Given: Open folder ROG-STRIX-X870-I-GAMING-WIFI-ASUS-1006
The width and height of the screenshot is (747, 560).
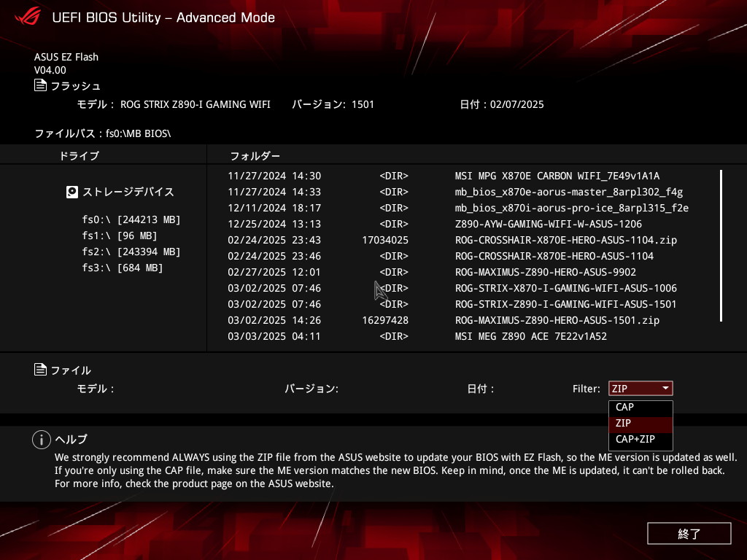Looking at the screenshot, I should coord(566,289).
